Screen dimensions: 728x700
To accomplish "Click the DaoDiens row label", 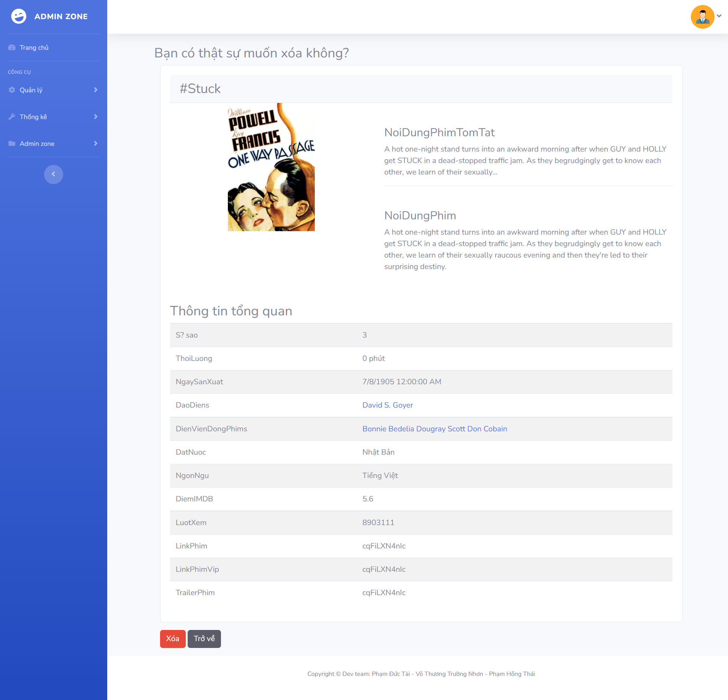I will pos(192,405).
